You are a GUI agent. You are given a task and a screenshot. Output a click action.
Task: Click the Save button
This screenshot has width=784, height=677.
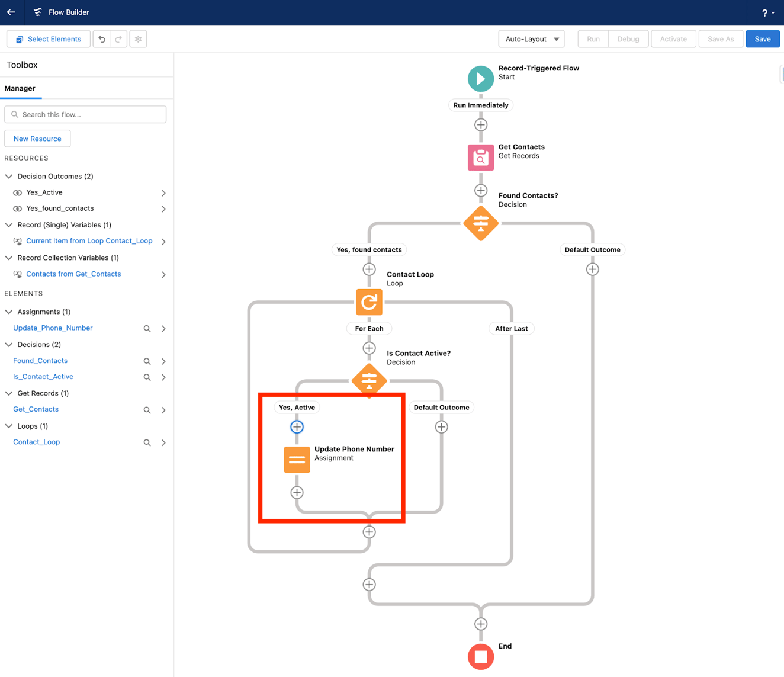762,38
